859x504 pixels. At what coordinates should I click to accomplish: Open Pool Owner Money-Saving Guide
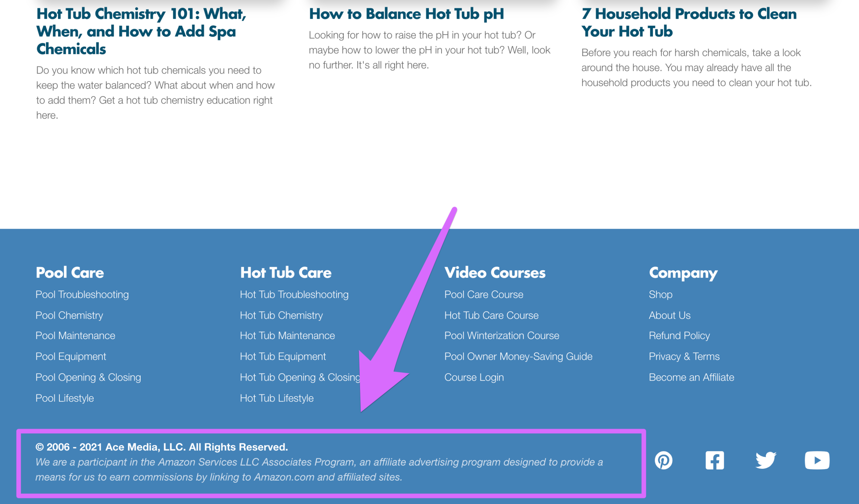point(518,356)
